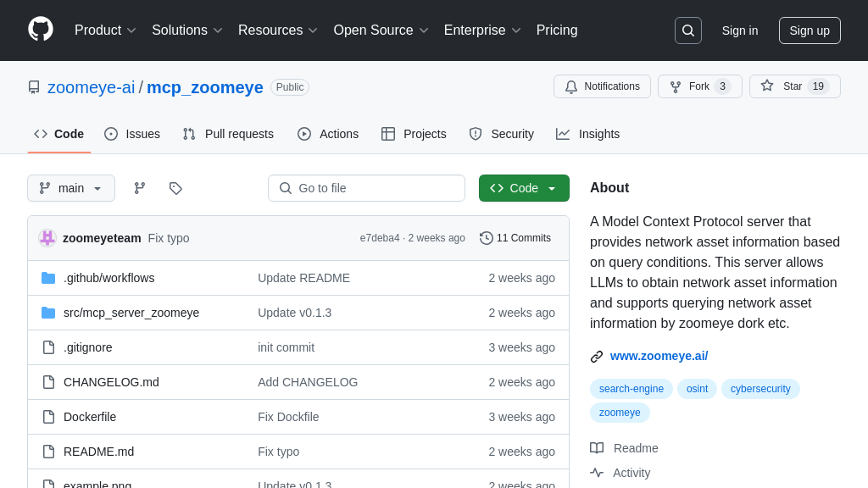Click the search-engine topic tag
Viewport: 868px width, 488px height.
pyautogui.click(x=631, y=389)
